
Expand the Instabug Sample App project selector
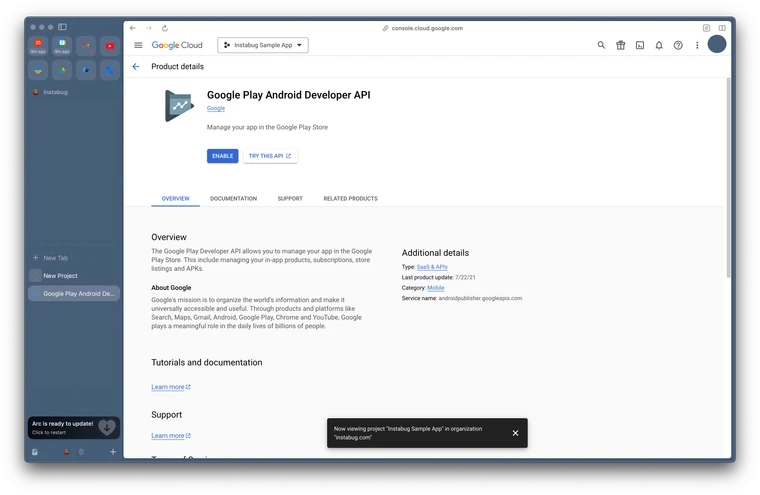(x=262, y=45)
